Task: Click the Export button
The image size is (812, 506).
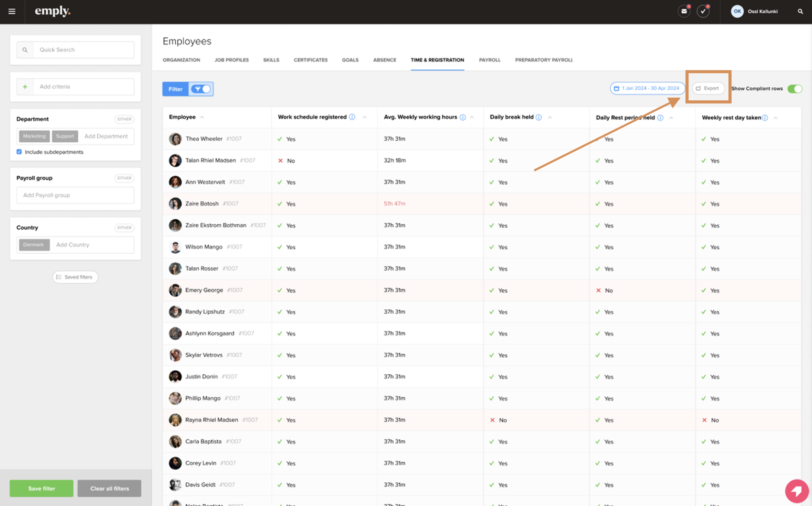Action: tap(708, 88)
